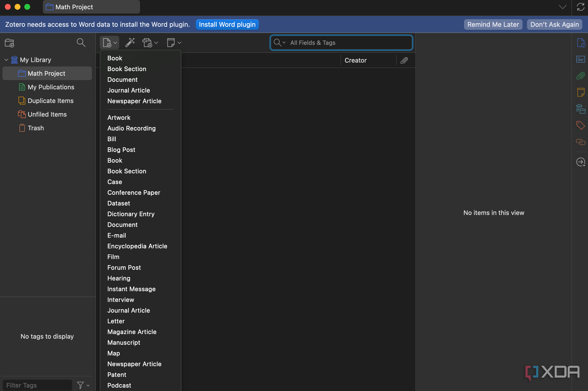
Task: Click the collections search magnifier icon
Action: point(81,43)
